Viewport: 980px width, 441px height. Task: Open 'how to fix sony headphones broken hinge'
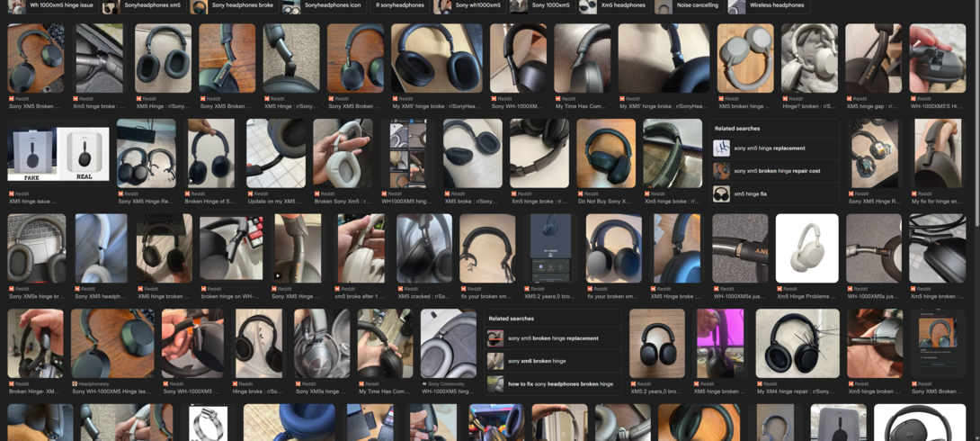(560, 383)
